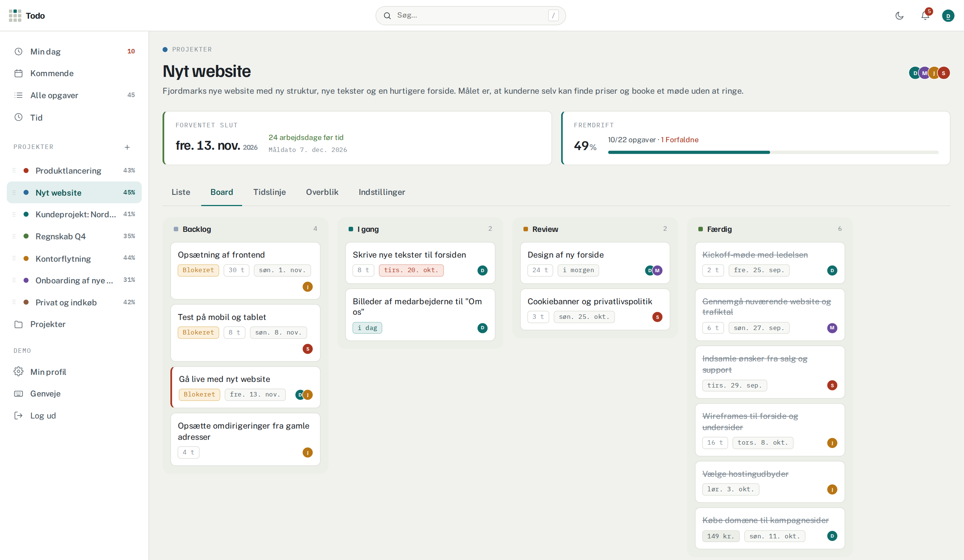Screen dimensions: 964x560
Task: Click the Fremdrift progress bar
Action: click(x=773, y=152)
